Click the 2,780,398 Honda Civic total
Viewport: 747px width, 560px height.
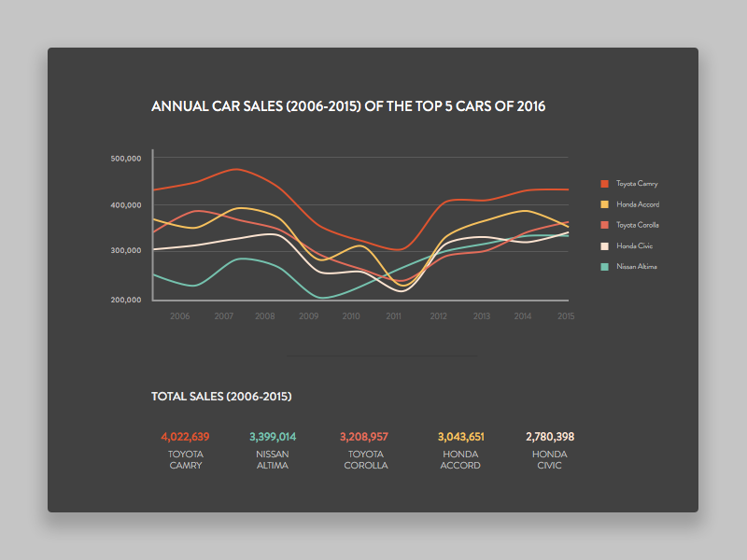tap(550, 436)
